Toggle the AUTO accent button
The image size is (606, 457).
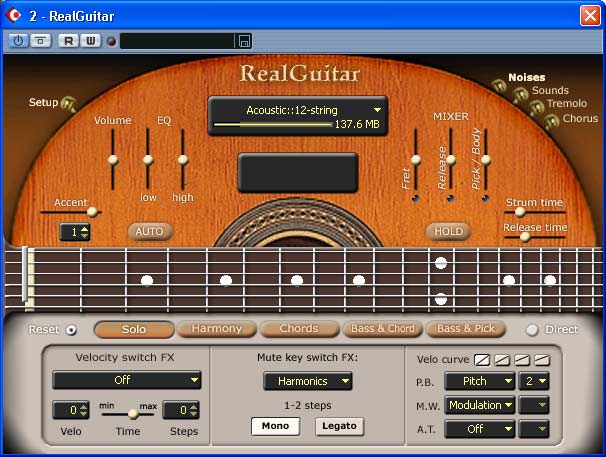149,231
